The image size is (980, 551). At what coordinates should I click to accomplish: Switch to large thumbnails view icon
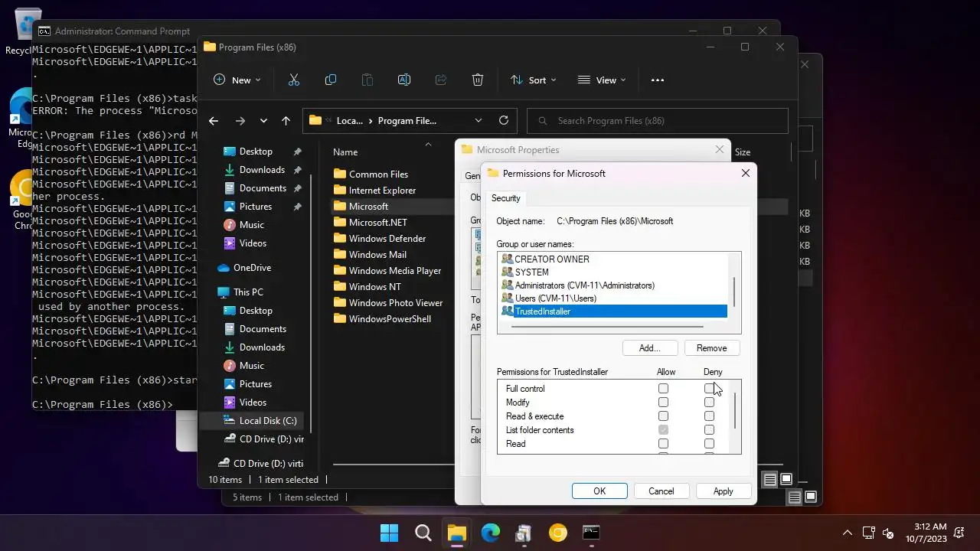(x=786, y=480)
